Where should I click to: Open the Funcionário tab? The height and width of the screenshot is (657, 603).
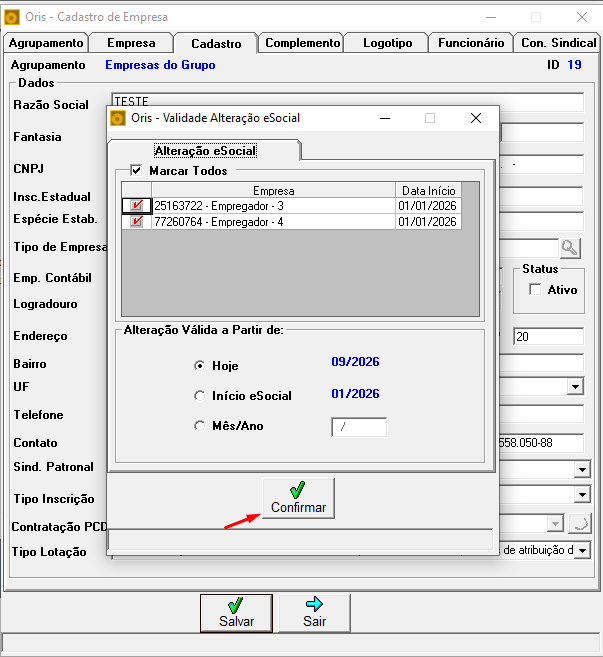click(x=471, y=43)
